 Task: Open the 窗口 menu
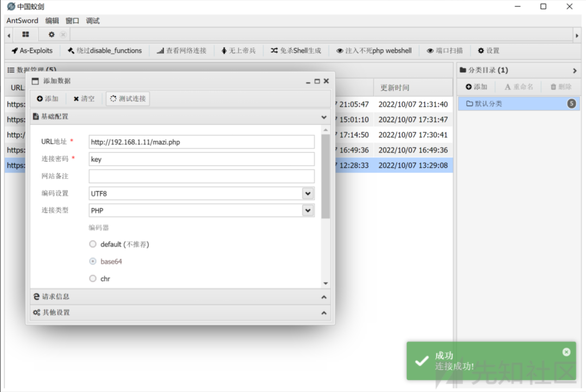point(73,21)
